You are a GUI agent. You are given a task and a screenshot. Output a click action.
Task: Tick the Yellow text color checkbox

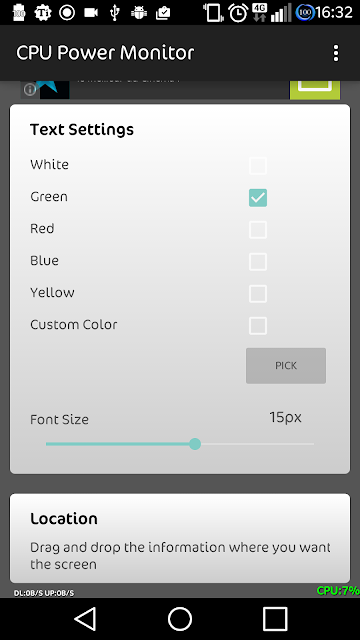pyautogui.click(x=258, y=294)
